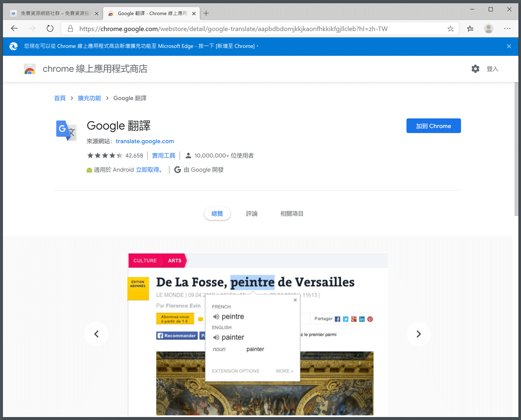Reload the page with the refresh icon
The width and height of the screenshot is (521, 420).
tap(50, 28)
